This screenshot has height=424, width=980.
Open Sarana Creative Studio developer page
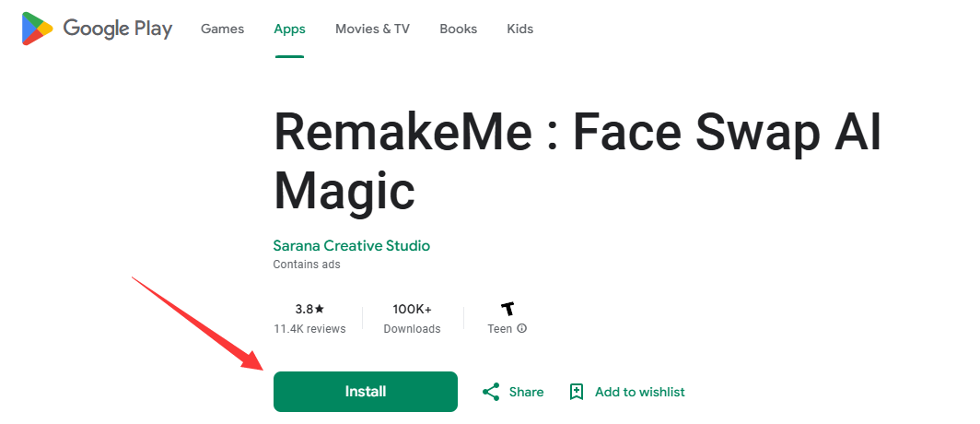click(x=351, y=246)
